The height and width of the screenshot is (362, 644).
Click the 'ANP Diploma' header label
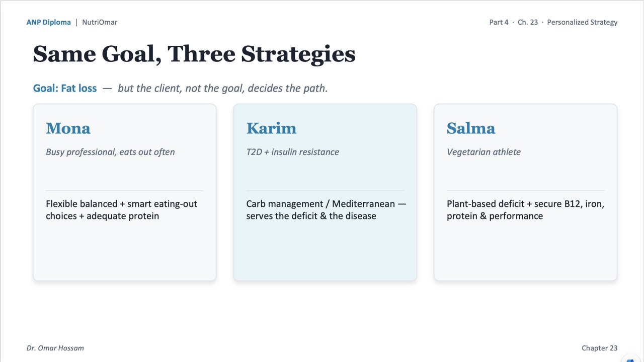[x=49, y=22]
